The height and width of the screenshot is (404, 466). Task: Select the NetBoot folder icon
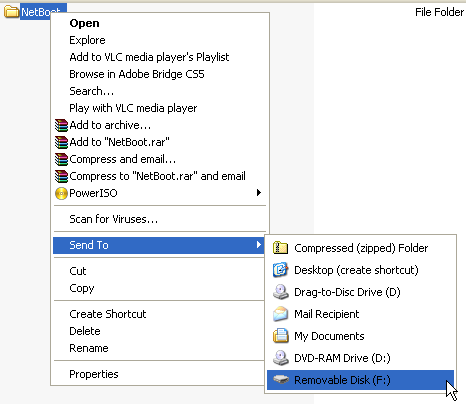coord(11,12)
